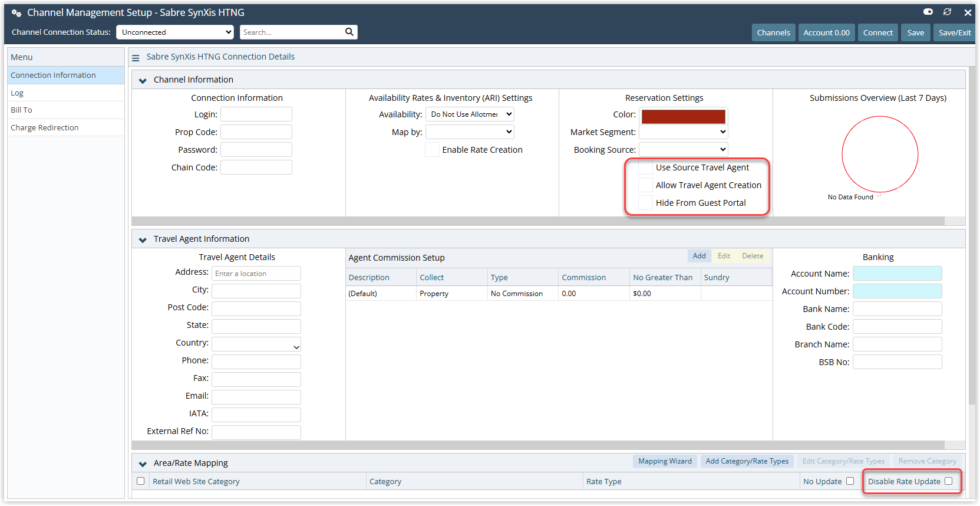Toggle the switch icon in the title bar
Screen dimensions: 980x506
coord(928,12)
